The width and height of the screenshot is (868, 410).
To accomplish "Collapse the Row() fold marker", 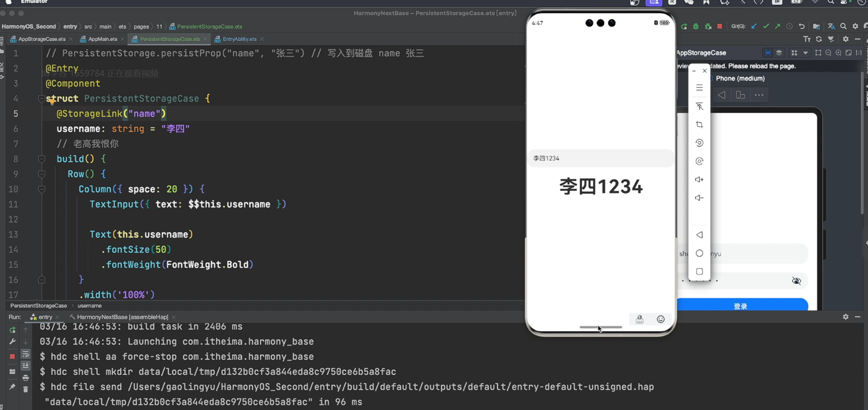I will [41, 174].
